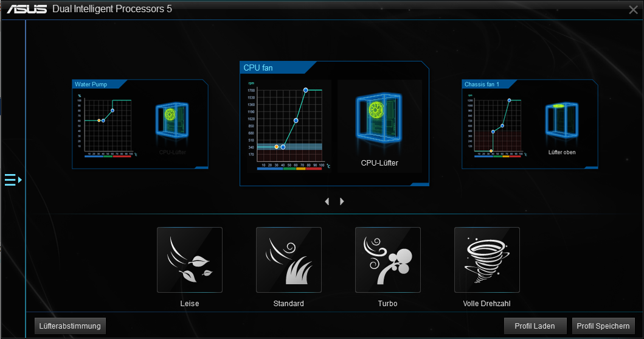
Task: Close the Dual Intelligent Processors window
Action: [x=633, y=10]
